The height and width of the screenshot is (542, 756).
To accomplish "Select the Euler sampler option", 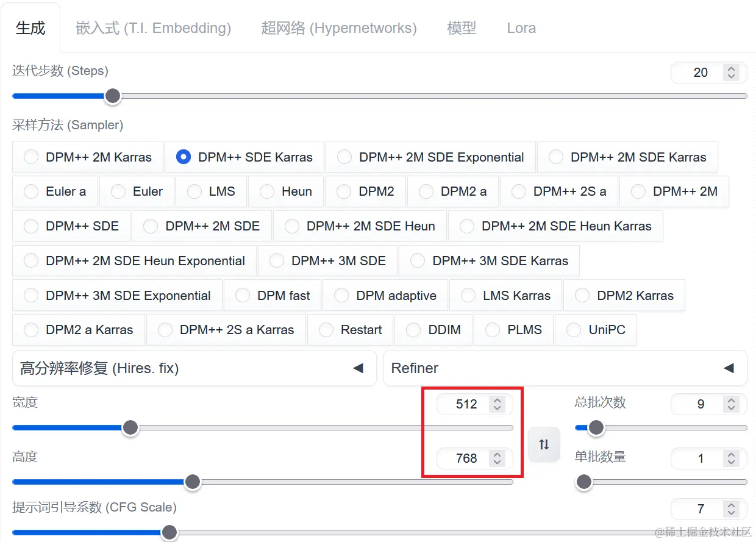I will 137,191.
